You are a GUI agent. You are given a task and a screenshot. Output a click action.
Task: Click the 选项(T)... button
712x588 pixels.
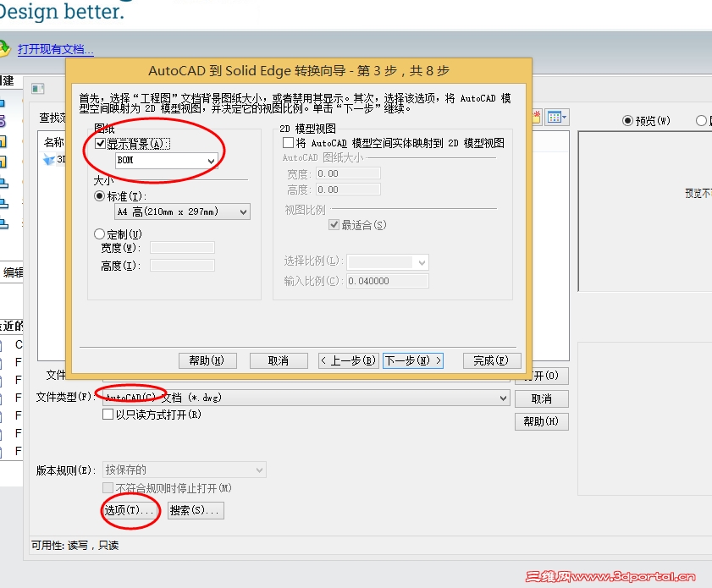coord(130,510)
